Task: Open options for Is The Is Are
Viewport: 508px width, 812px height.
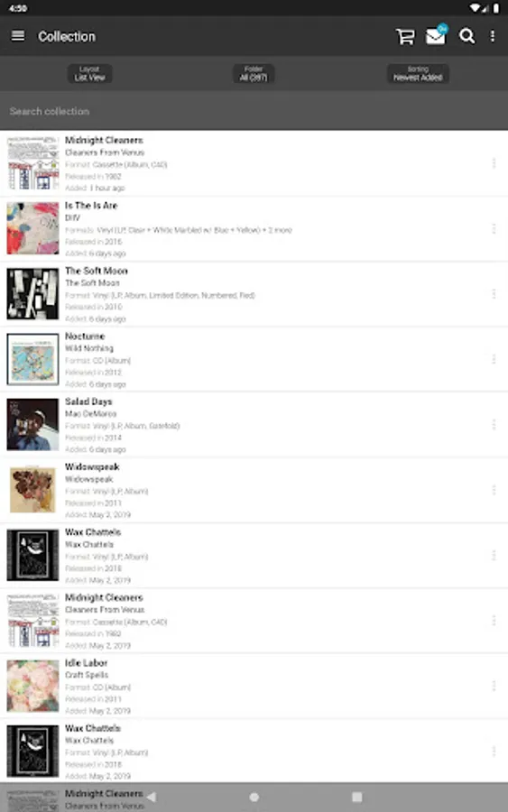Action: [494, 229]
